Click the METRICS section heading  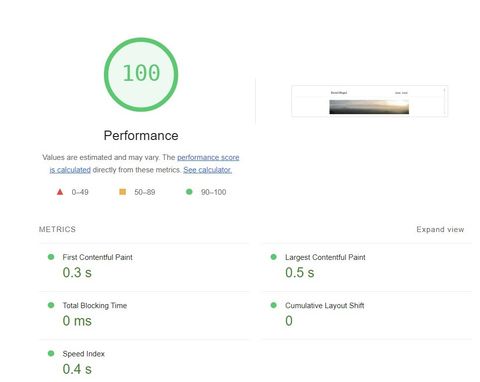pos(57,229)
